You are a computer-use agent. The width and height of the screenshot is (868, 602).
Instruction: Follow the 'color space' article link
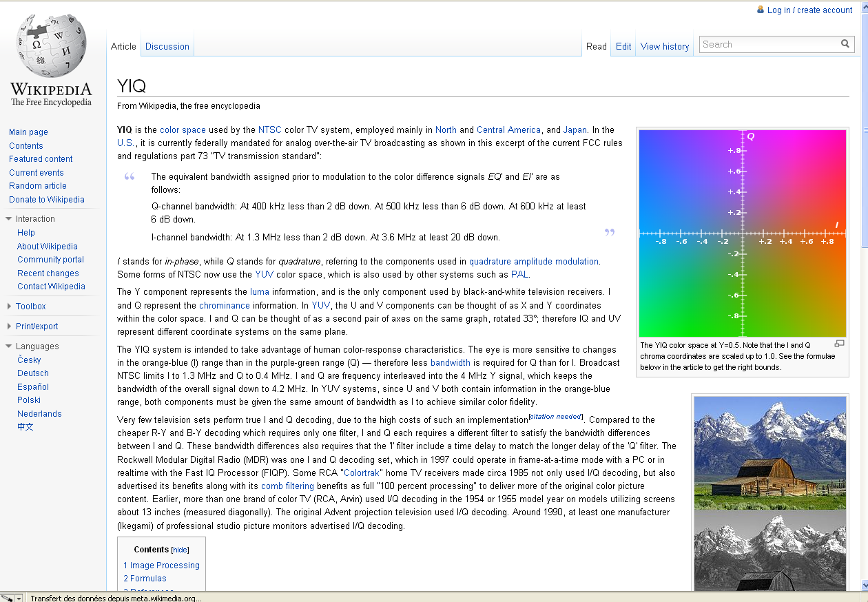click(x=183, y=130)
